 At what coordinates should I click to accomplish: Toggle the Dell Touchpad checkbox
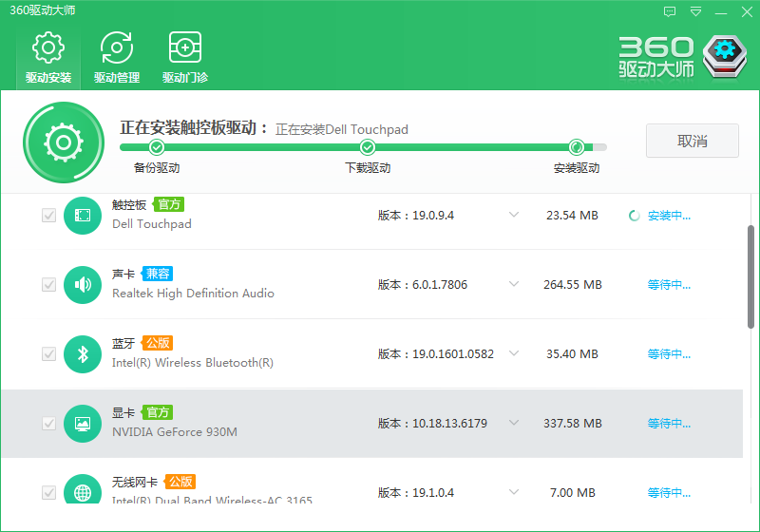(x=49, y=215)
